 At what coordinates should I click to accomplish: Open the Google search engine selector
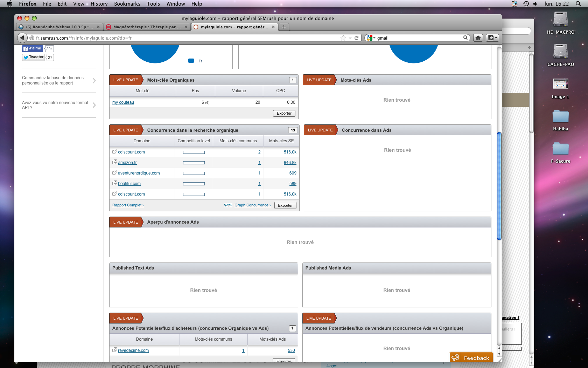coord(371,38)
